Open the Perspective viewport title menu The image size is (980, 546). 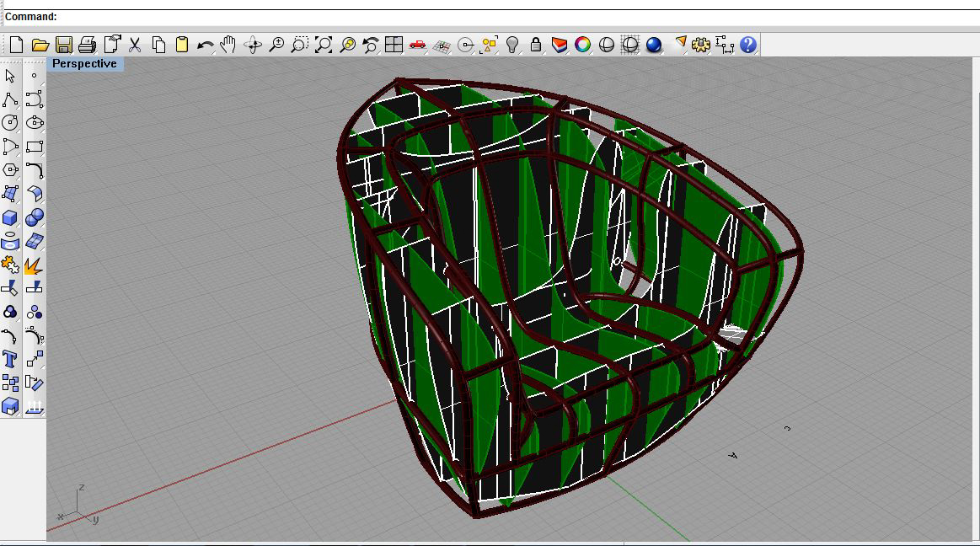click(84, 64)
